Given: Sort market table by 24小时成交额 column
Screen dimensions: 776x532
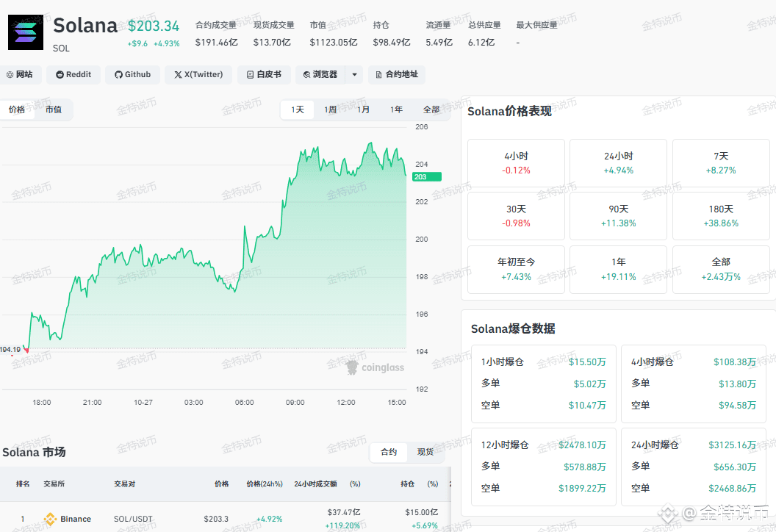Looking at the screenshot, I should (x=315, y=484).
